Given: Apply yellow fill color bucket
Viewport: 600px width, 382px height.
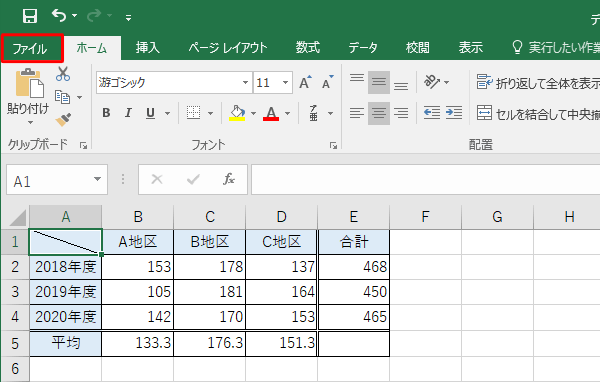Looking at the screenshot, I should coord(237,113).
